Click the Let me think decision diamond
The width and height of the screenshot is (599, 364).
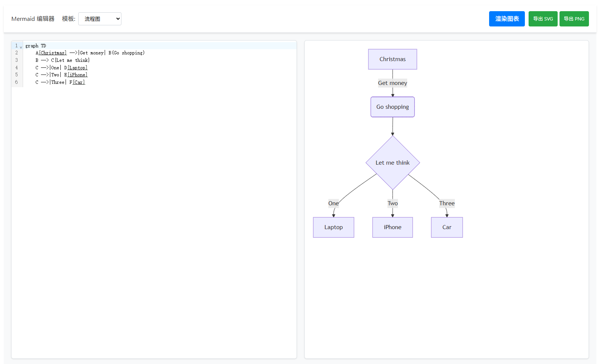[393, 162]
